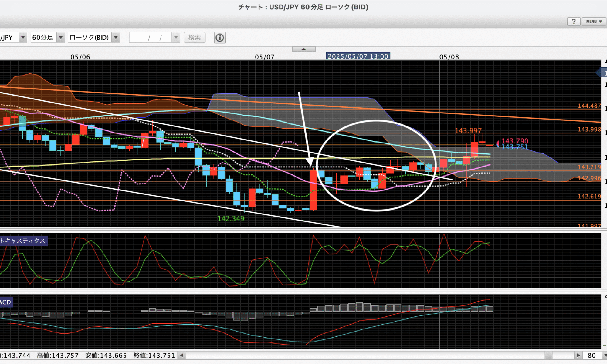Click the scroll right arrow on the horizontal scrollbar
The width and height of the screenshot is (607, 364).
tap(578, 355)
